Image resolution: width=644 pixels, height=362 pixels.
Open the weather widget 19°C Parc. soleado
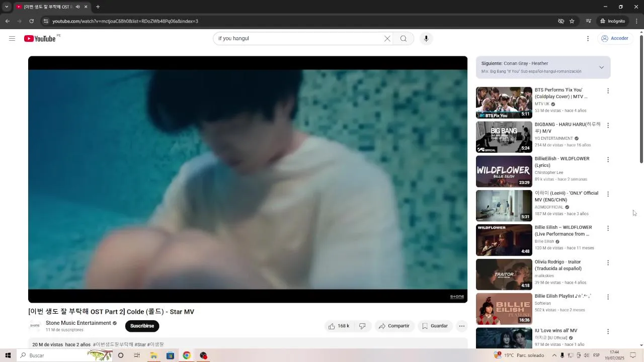click(519, 355)
